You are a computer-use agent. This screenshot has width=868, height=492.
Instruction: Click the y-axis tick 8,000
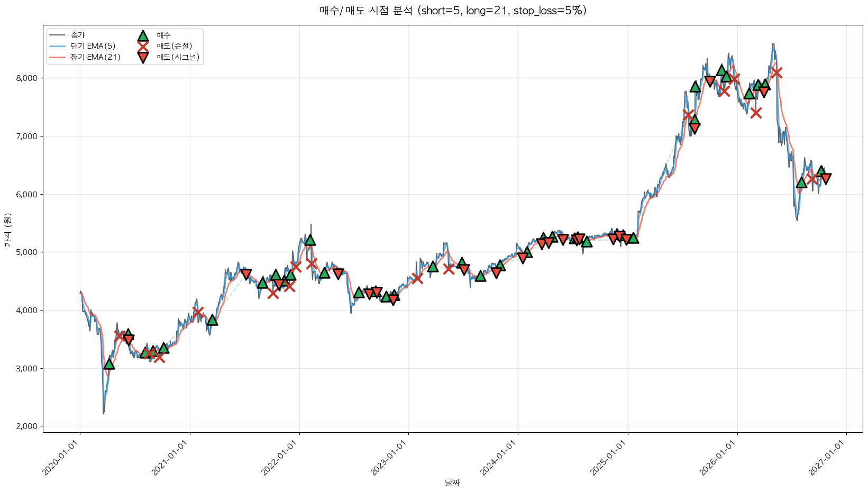point(27,78)
